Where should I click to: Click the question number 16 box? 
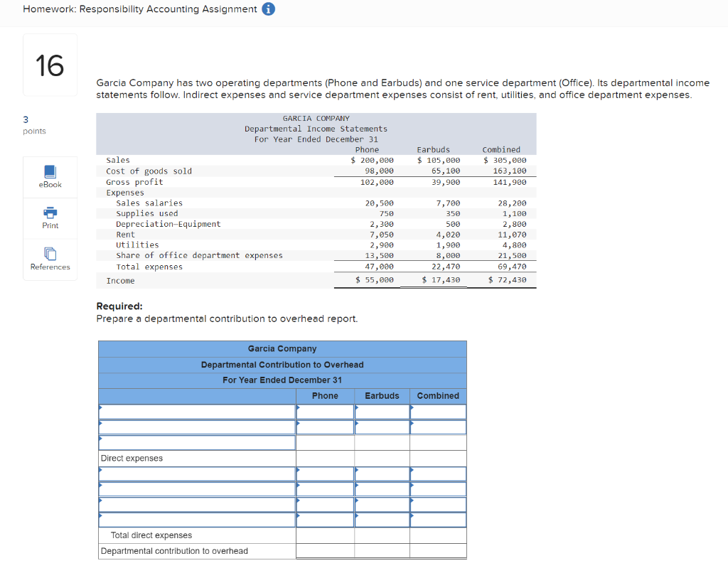coord(50,64)
